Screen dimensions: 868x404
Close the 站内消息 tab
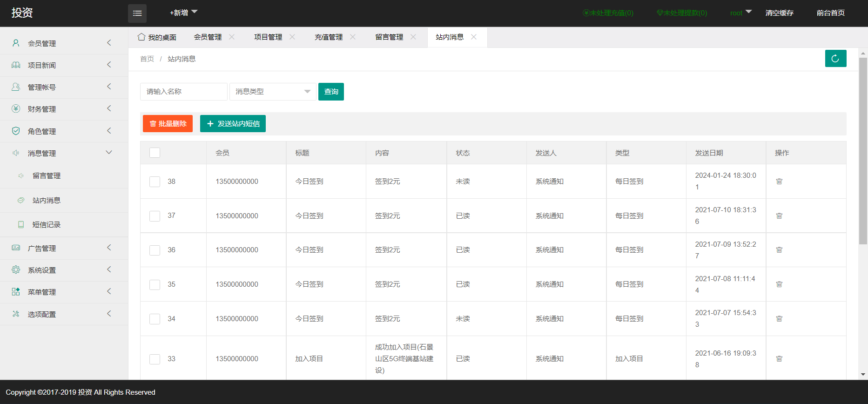pyautogui.click(x=474, y=37)
